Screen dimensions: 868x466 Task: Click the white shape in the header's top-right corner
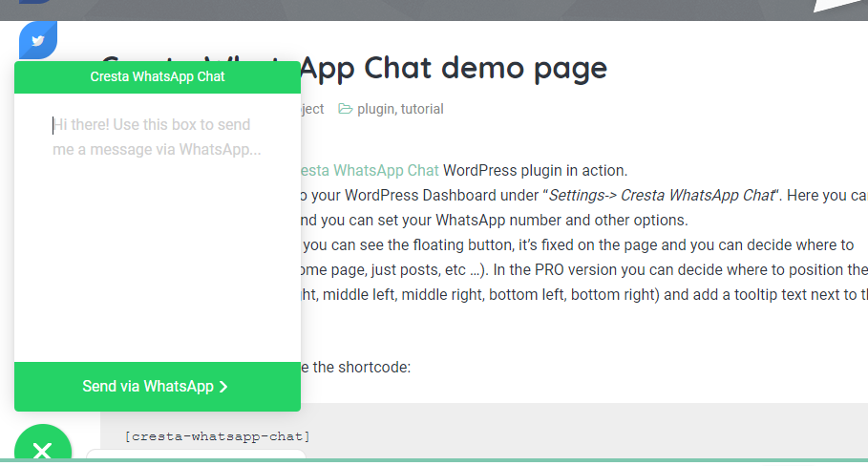point(839,5)
